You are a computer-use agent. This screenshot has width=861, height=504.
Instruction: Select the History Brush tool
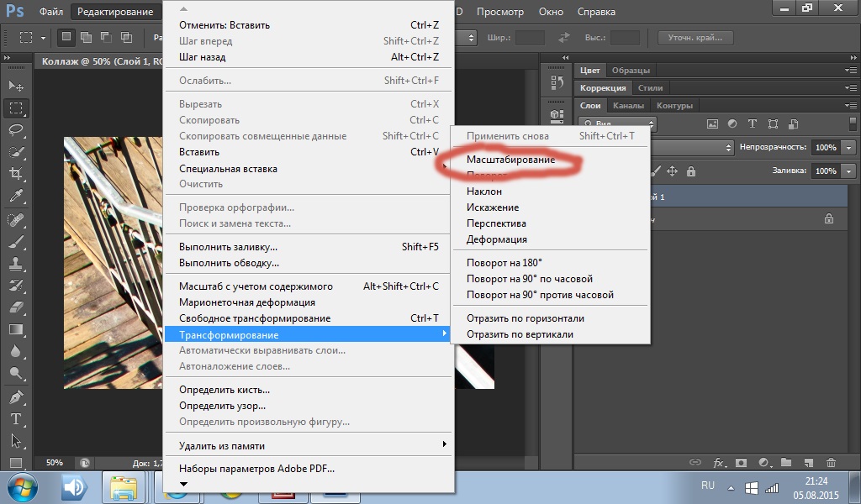pyautogui.click(x=16, y=285)
